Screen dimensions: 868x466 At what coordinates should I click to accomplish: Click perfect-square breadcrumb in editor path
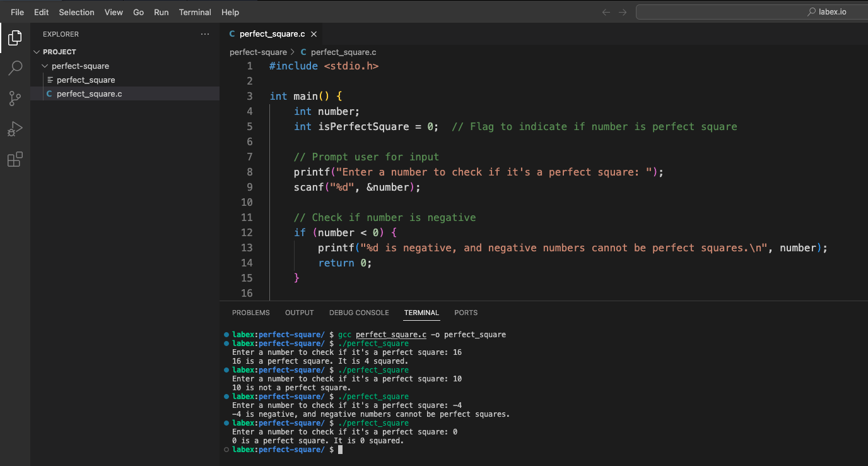pyautogui.click(x=258, y=52)
